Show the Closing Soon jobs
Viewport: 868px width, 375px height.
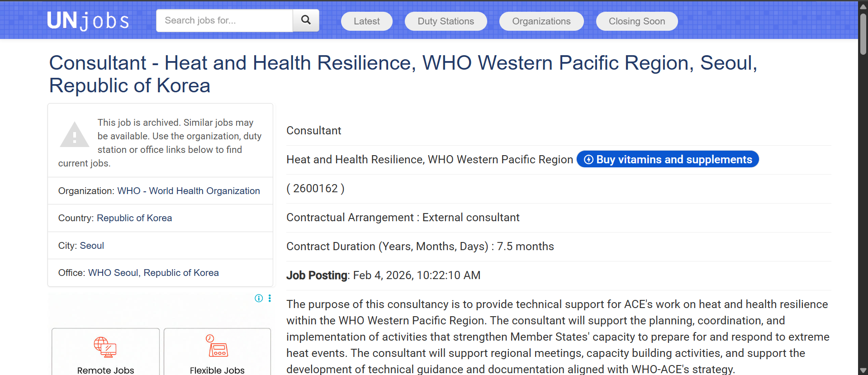click(636, 21)
